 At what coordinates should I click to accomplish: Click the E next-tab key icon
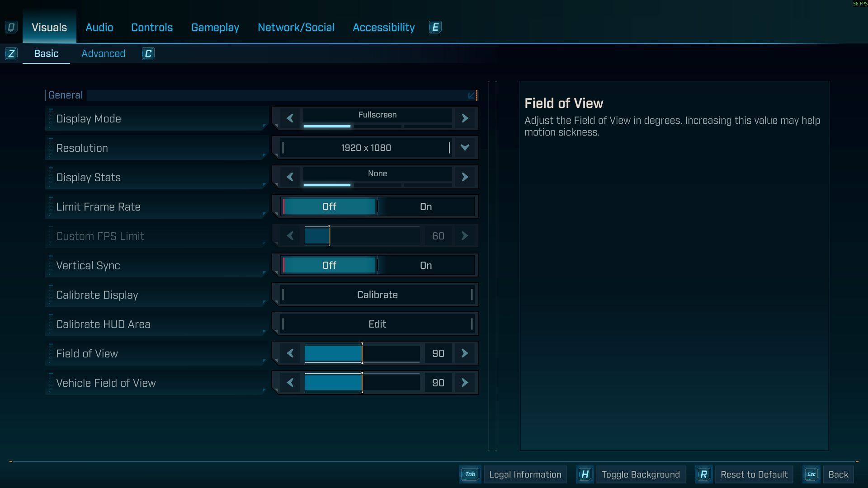[x=435, y=28]
